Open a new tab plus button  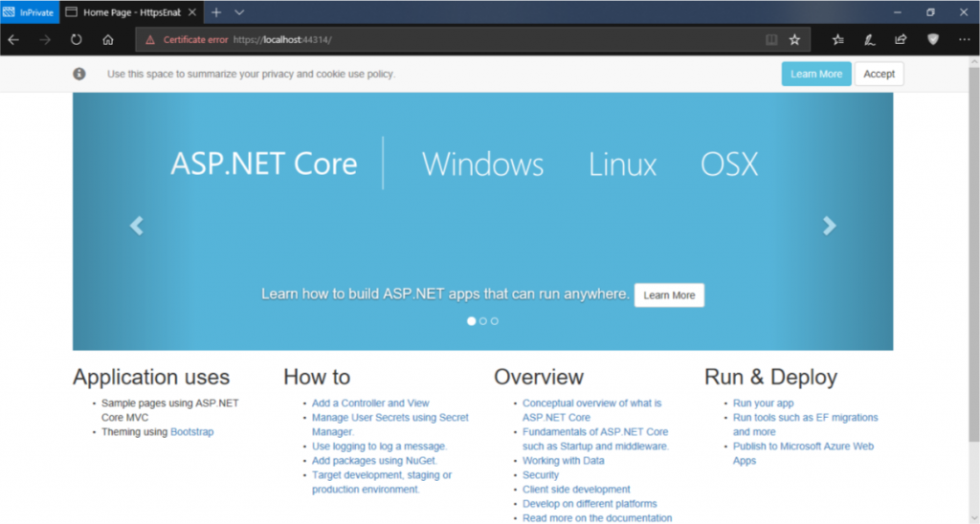[216, 11]
